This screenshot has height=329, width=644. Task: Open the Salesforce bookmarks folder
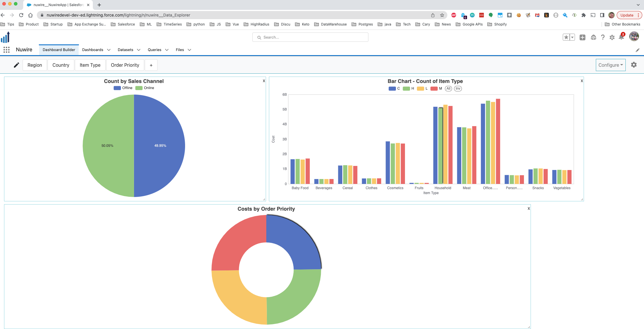coord(123,24)
